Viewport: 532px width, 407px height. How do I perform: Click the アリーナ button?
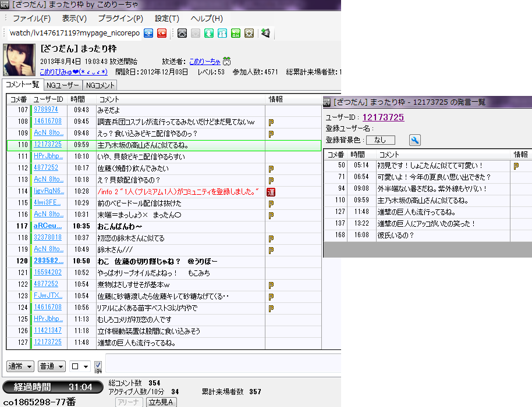point(129,402)
